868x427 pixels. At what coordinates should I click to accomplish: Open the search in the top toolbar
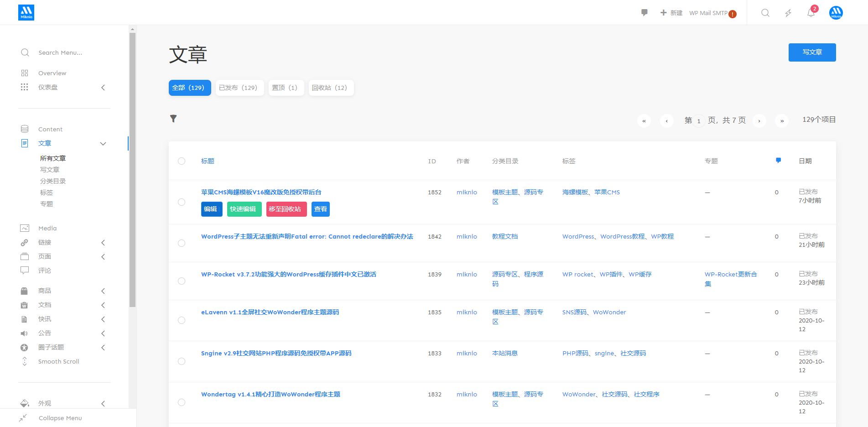(765, 13)
